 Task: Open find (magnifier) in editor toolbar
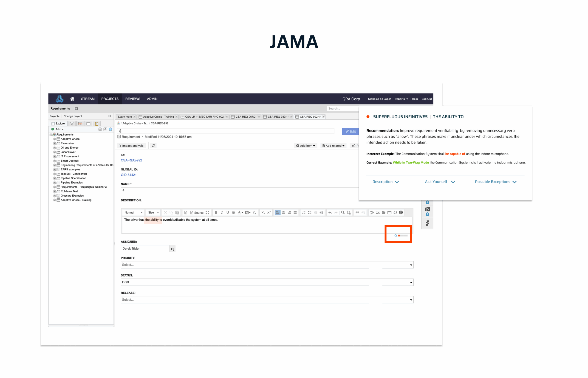pos(343,213)
